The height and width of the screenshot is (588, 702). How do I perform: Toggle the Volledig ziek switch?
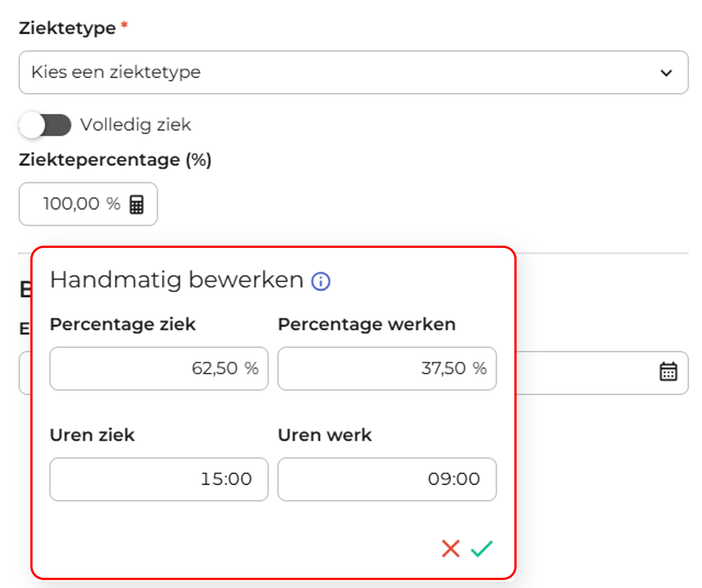click(45, 125)
